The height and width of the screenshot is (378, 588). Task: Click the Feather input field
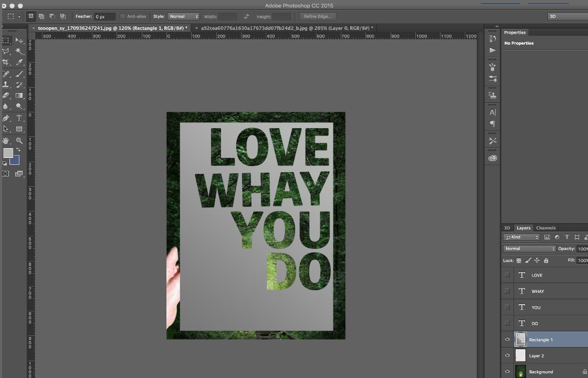104,16
